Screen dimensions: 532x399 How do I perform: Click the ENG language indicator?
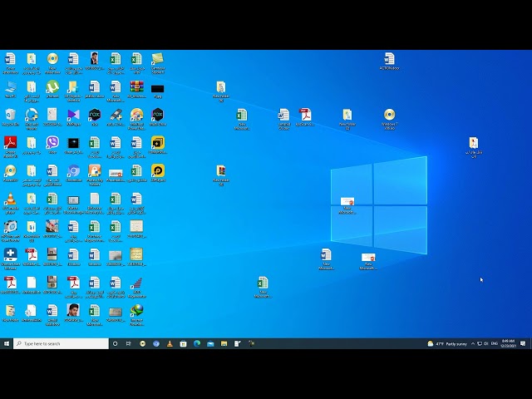point(495,343)
